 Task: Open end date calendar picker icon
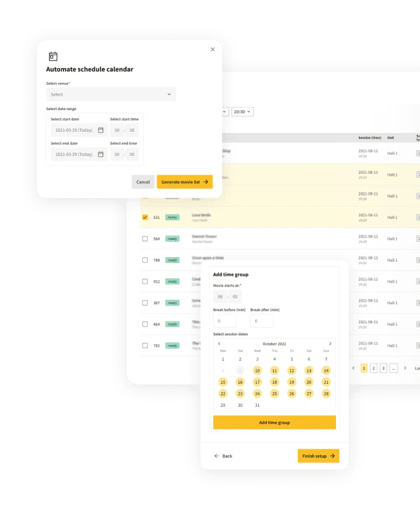pyautogui.click(x=101, y=154)
